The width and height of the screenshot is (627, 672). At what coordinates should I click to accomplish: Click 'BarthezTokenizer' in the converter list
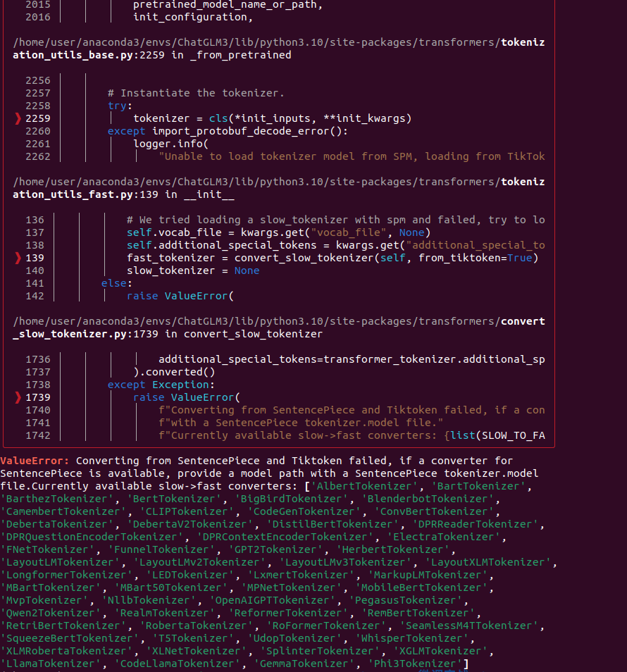pos(56,499)
